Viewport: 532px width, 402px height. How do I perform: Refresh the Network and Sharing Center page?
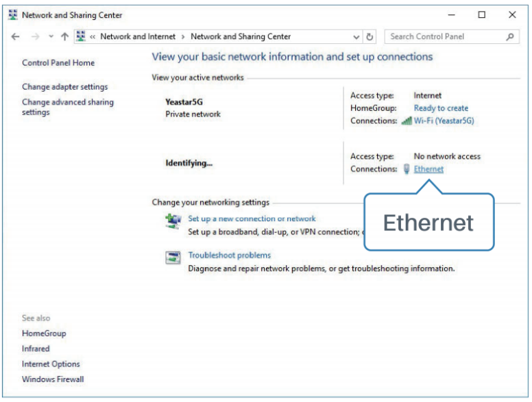tap(370, 36)
